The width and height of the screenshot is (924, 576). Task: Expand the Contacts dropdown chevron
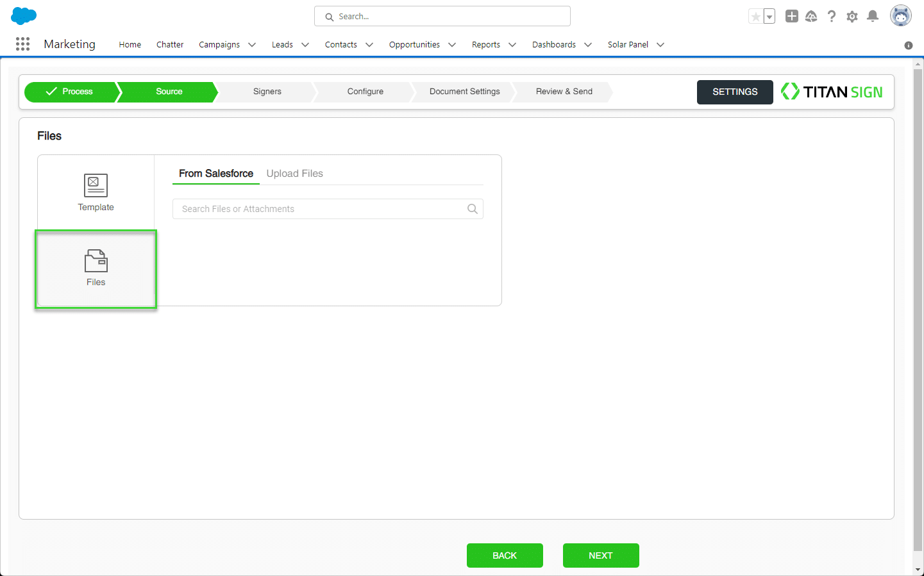[369, 45]
